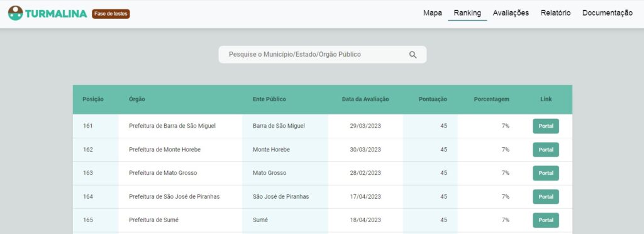Click the 'Fase de testes' badge

111,14
